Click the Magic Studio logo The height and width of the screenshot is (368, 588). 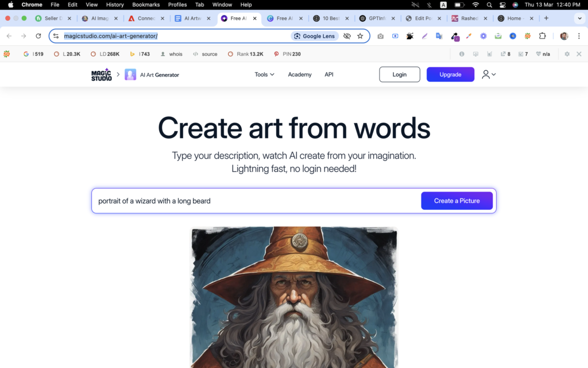[x=101, y=74]
